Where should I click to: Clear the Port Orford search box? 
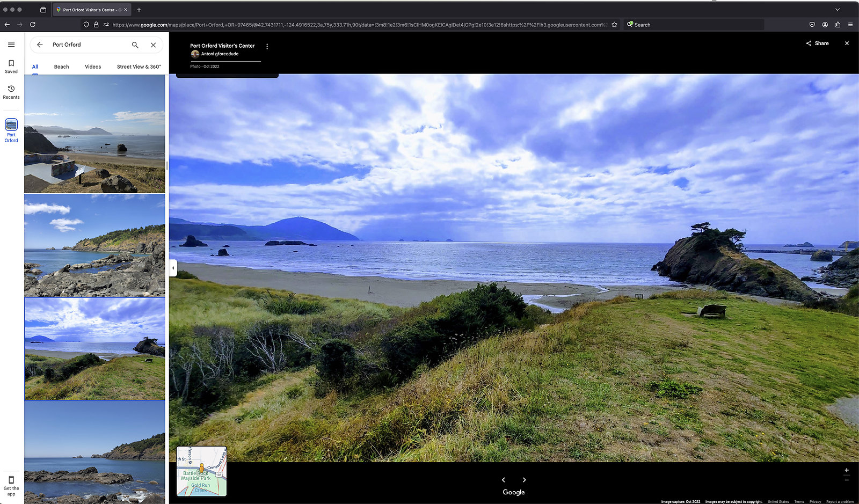click(x=154, y=45)
